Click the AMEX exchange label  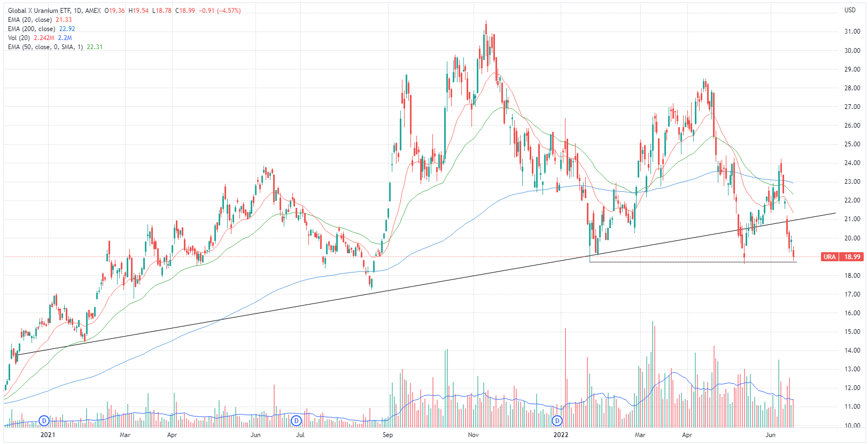tap(92, 11)
